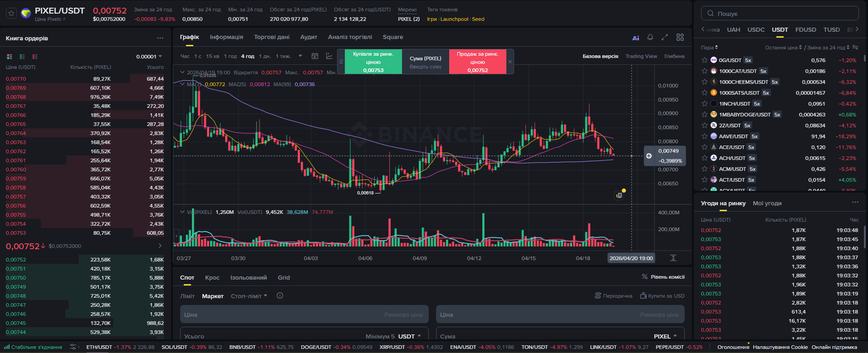This screenshot has height=353, width=868.
Task: Swap price/change column display icon
Action: click(x=855, y=47)
